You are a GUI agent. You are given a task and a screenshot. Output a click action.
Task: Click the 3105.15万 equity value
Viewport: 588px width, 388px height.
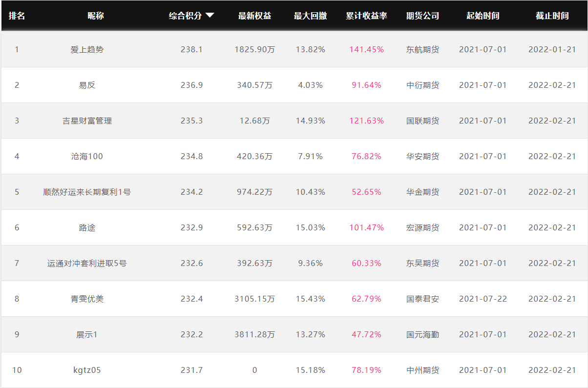[255, 299]
